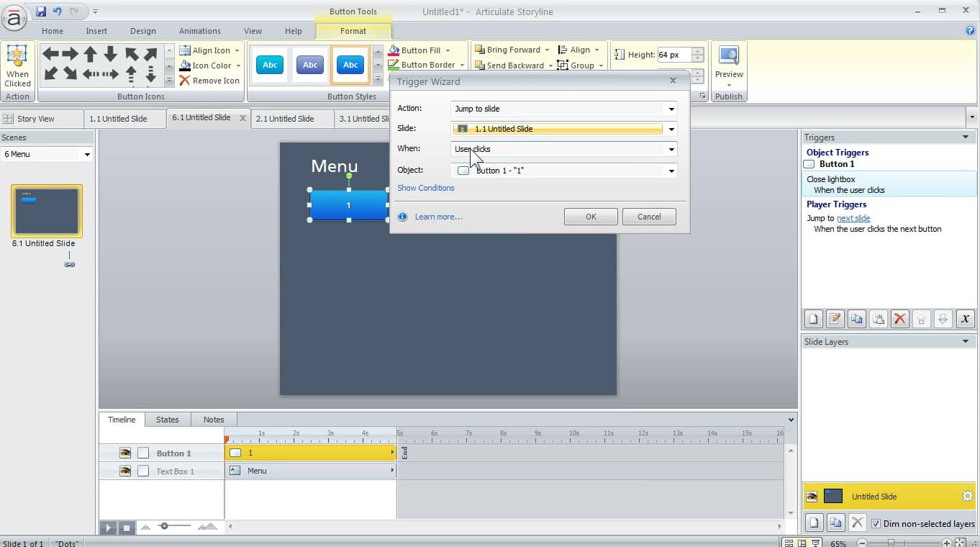Pick the down-left diagonal arrow icon
Screen dimensions: 980x547
pyautogui.click(x=50, y=73)
